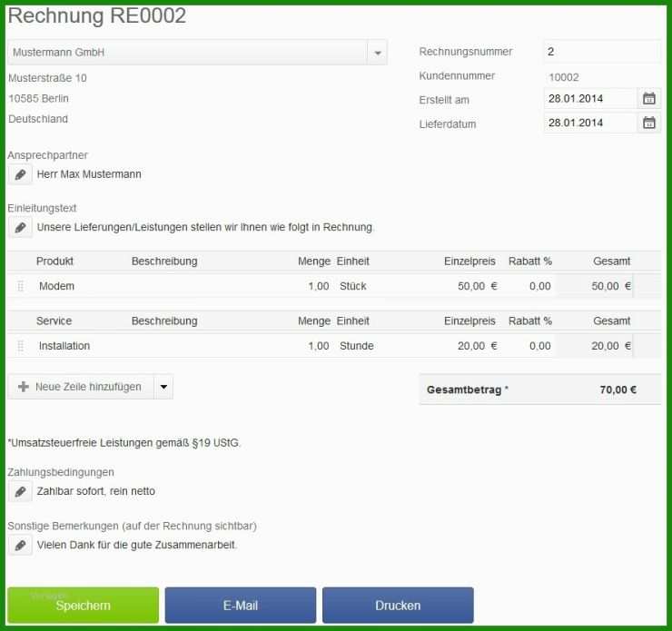Screen dimensions: 672x631
Task: Click the Modem product name cell
Action: [56, 286]
